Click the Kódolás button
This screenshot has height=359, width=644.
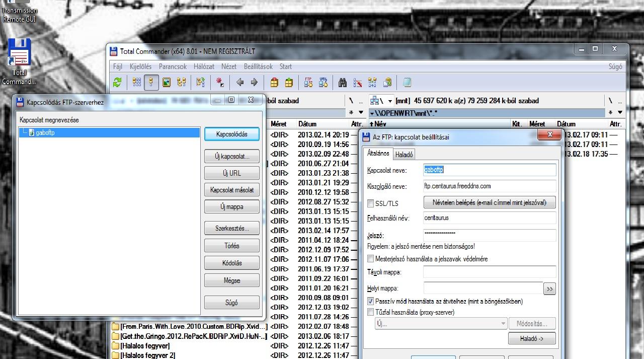232,263
